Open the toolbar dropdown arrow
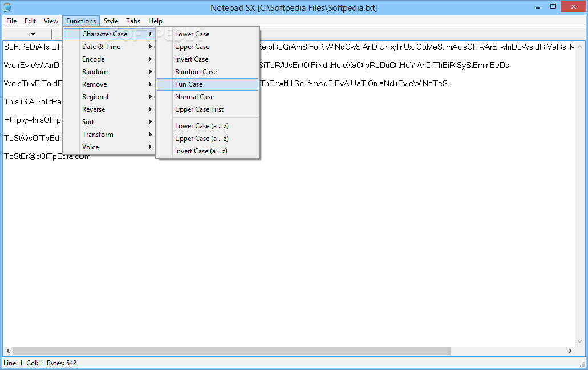This screenshot has width=588, height=370. point(33,34)
